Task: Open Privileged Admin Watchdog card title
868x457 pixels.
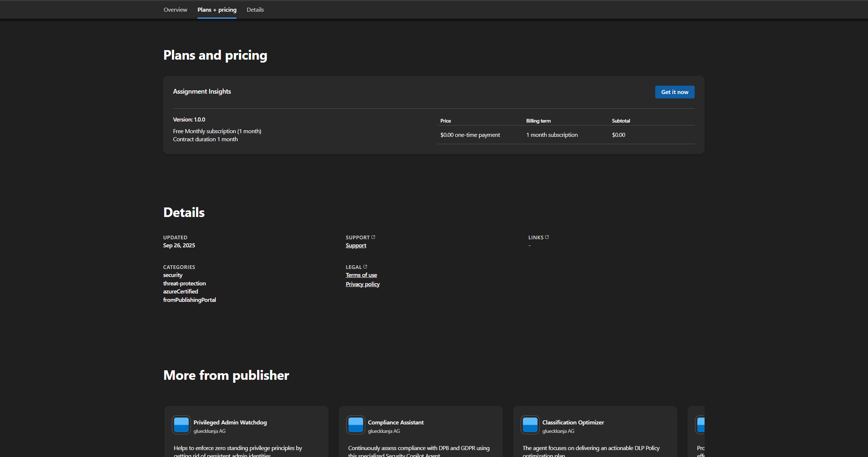Action: (x=230, y=422)
